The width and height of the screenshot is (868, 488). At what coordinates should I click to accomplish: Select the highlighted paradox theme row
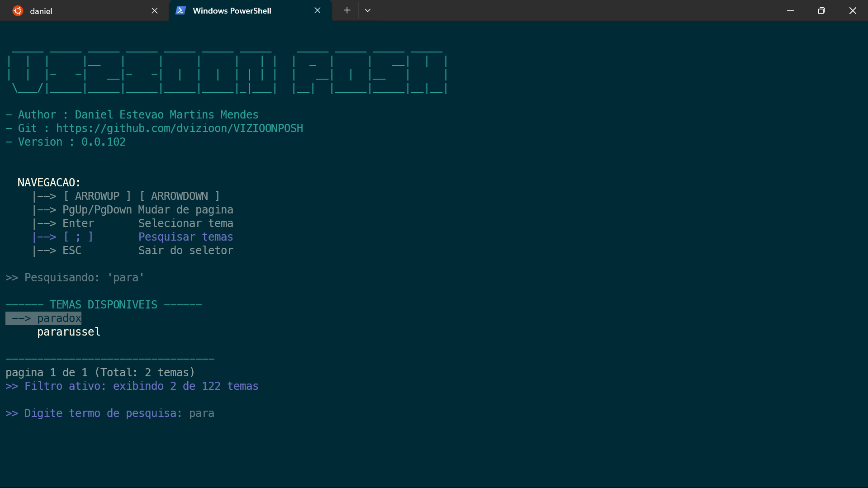click(x=43, y=318)
